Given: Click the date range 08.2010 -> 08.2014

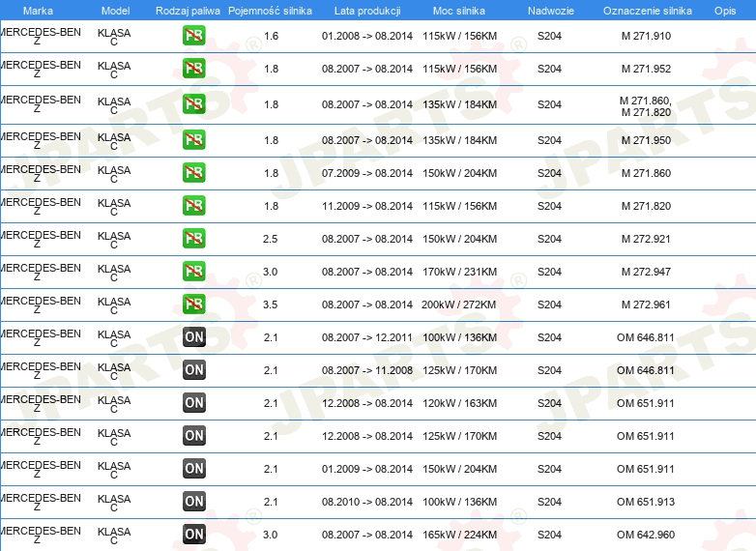Looking at the screenshot, I should point(367,502).
